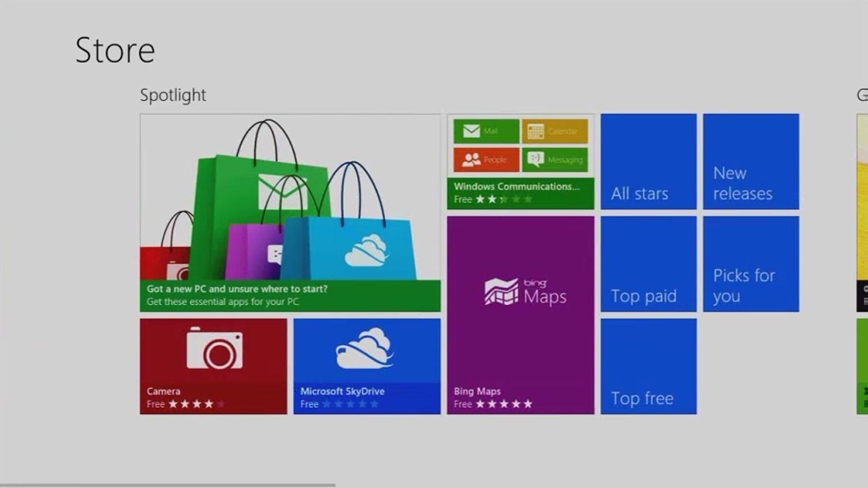The image size is (868, 488).
Task: Open the Camera app tile
Action: point(213,366)
